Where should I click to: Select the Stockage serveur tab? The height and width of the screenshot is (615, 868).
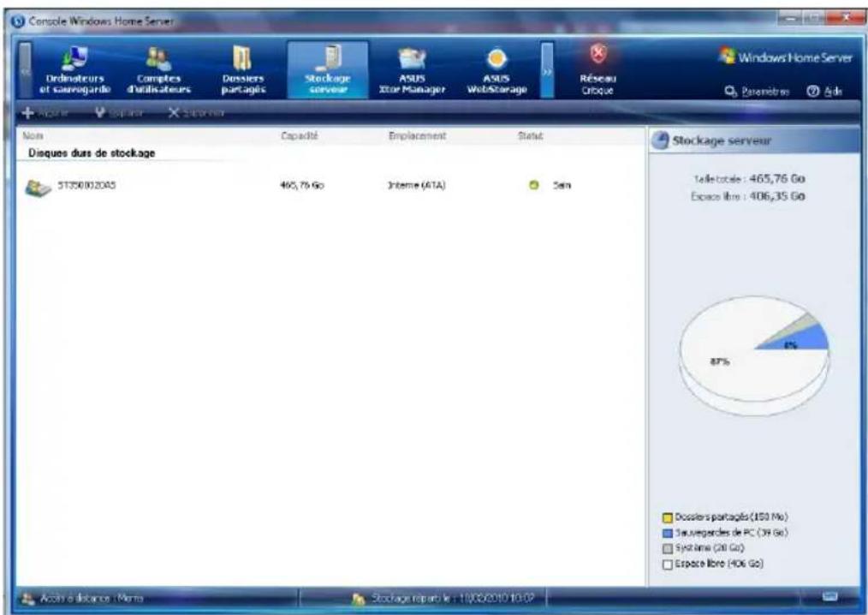(x=328, y=70)
